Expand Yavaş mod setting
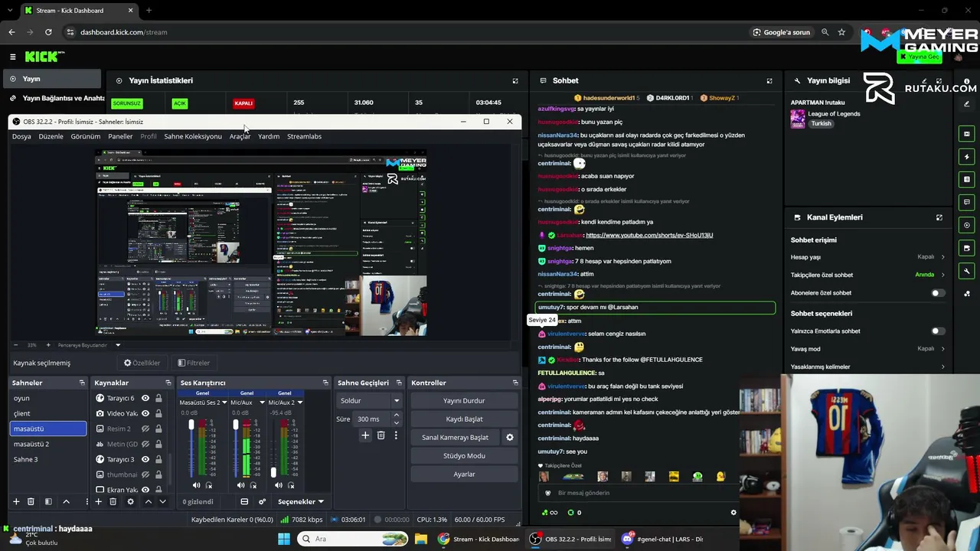 pos(868,349)
